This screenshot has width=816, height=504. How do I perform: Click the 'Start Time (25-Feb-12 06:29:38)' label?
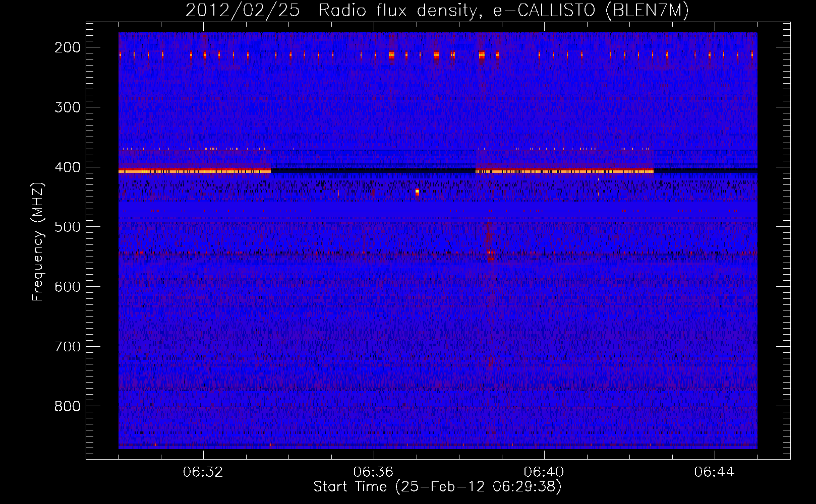pos(437,487)
